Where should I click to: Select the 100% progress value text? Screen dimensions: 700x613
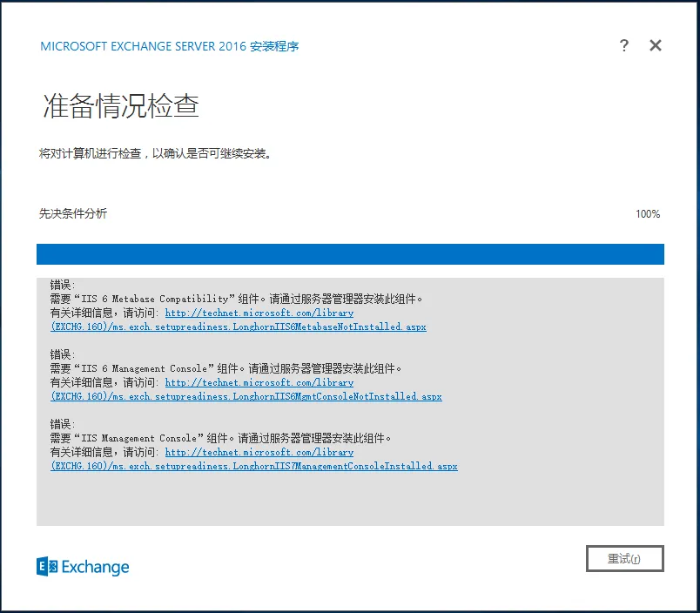click(648, 214)
